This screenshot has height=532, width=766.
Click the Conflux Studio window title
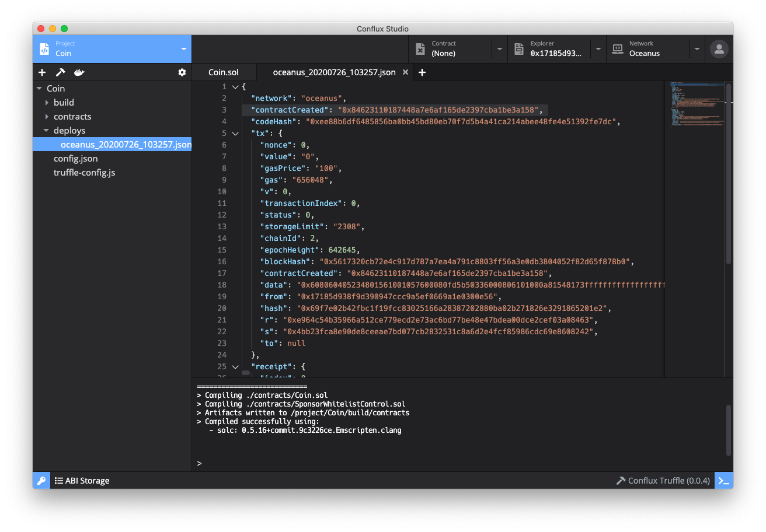coord(382,29)
